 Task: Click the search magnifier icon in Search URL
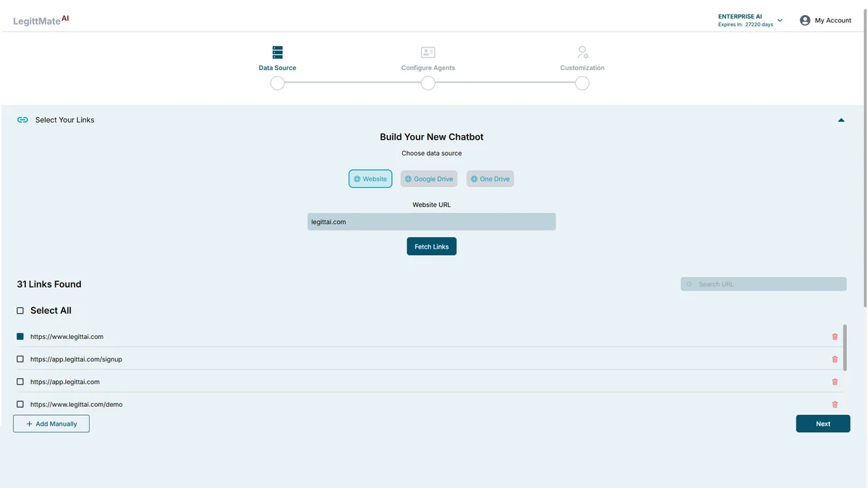[689, 284]
